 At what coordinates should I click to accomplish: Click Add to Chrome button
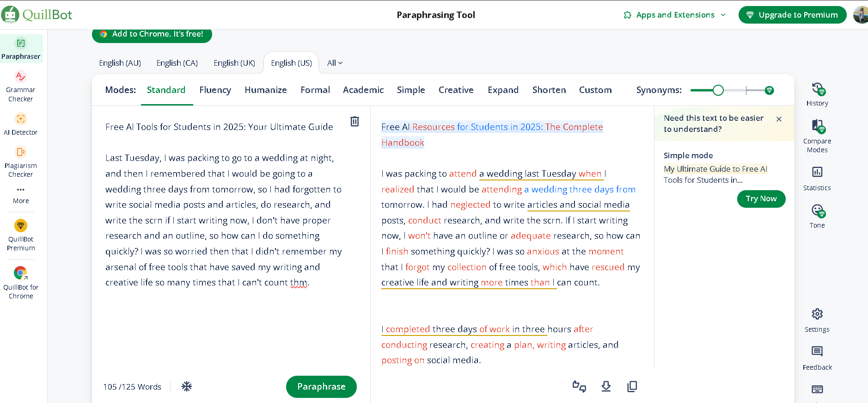(152, 34)
